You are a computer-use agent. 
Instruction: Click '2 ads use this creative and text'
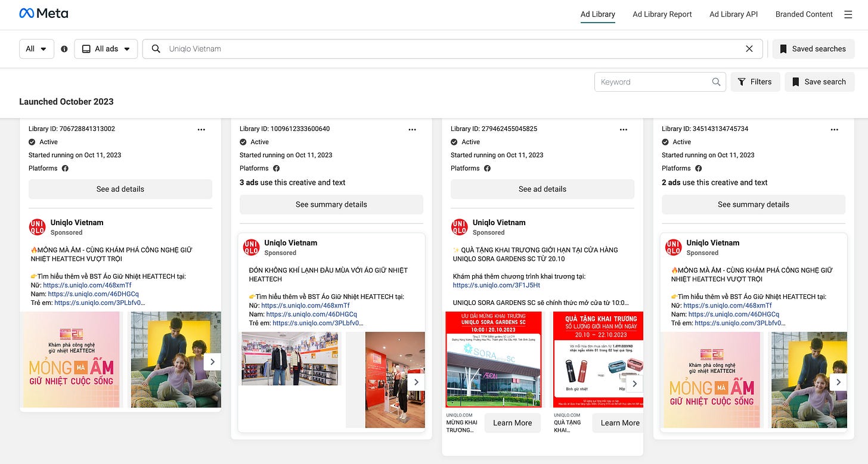[x=714, y=182]
